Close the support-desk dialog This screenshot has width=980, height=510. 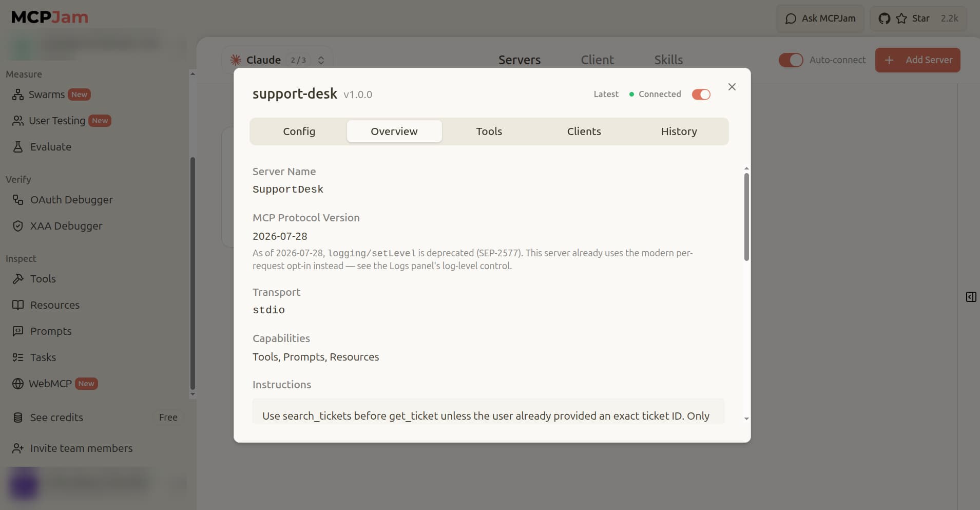(732, 87)
